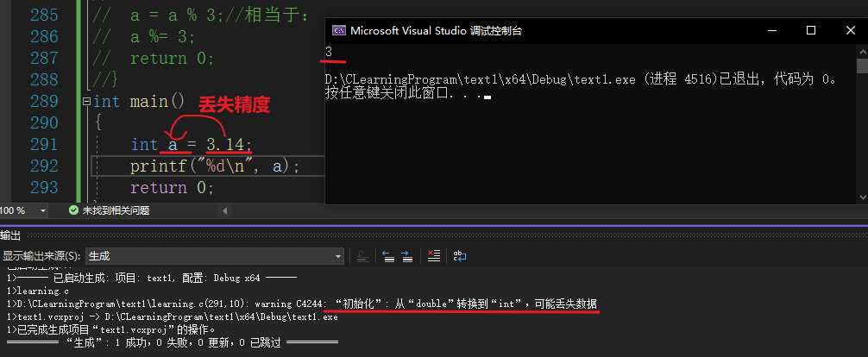Click the console exit path message line
Screen dimensions: 868x357
[x=581, y=79]
